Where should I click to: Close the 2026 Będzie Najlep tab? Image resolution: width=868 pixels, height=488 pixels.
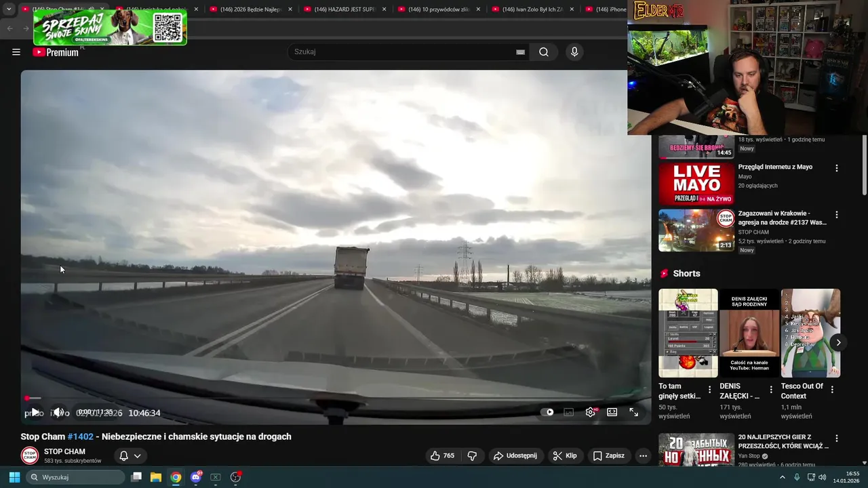(290, 9)
